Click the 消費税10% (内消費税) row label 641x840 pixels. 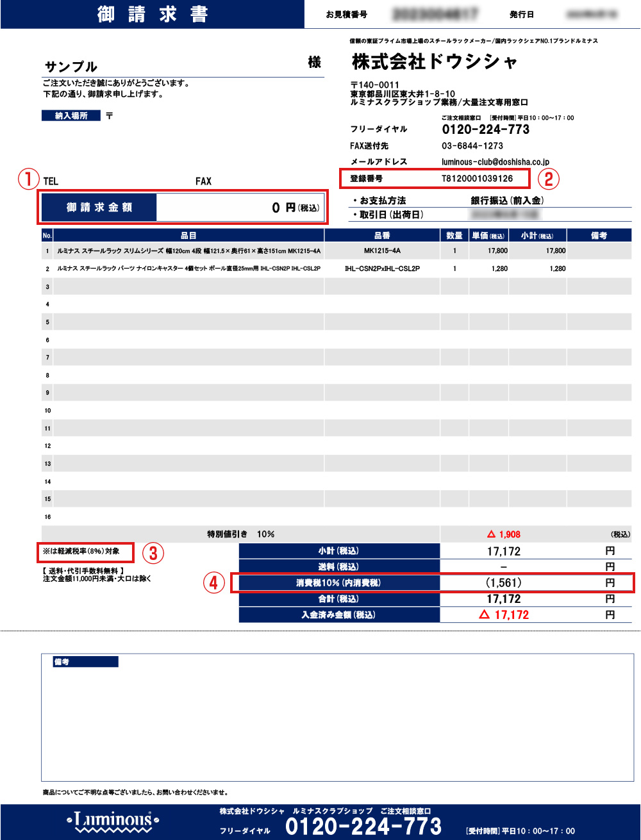click(338, 583)
